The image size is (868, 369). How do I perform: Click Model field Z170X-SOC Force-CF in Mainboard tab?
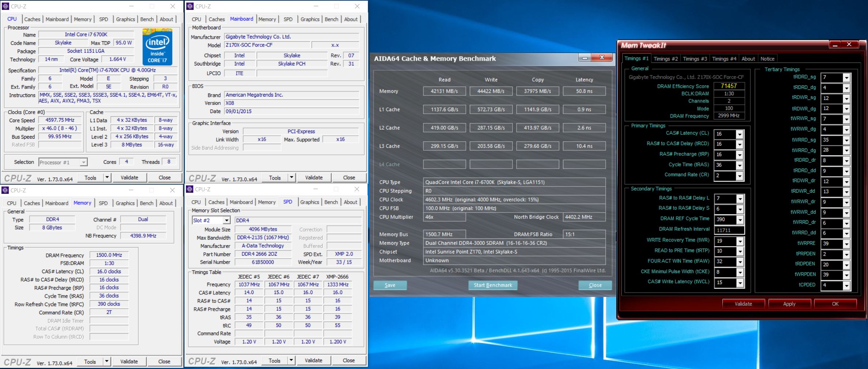[x=267, y=45]
